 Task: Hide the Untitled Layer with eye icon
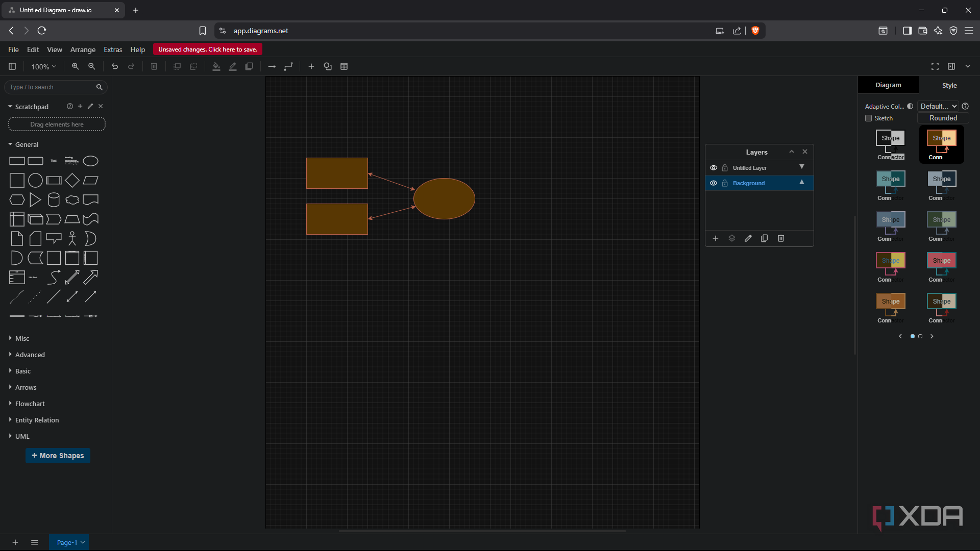[x=714, y=168]
